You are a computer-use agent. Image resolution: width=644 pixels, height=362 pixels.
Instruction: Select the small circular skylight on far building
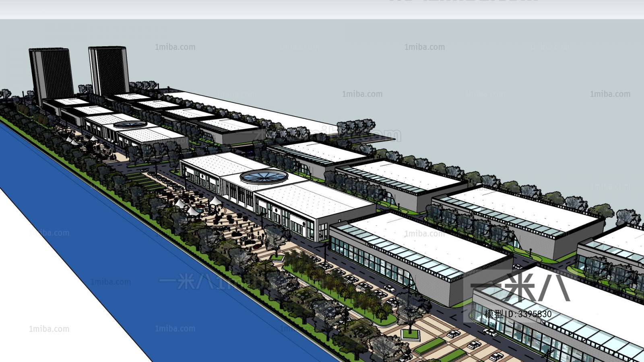click(x=130, y=125)
